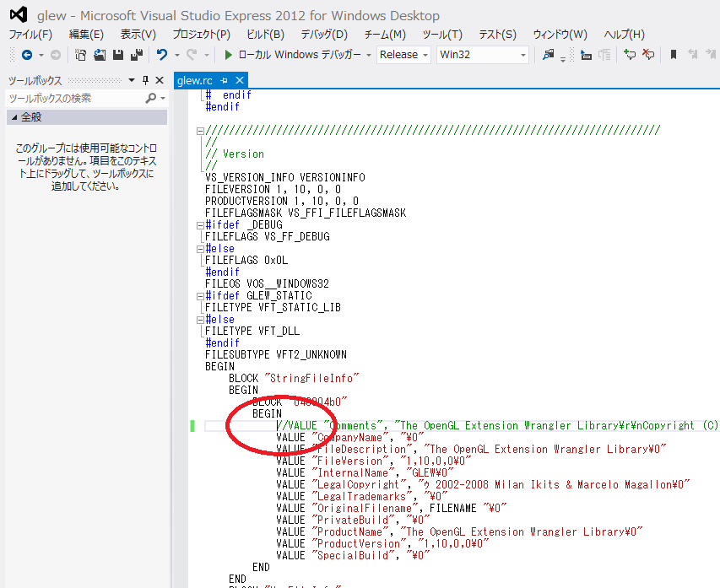Viewport: 720px width, 588px height.
Task: Open the ウィンドウ(W) menu
Action: 560,35
